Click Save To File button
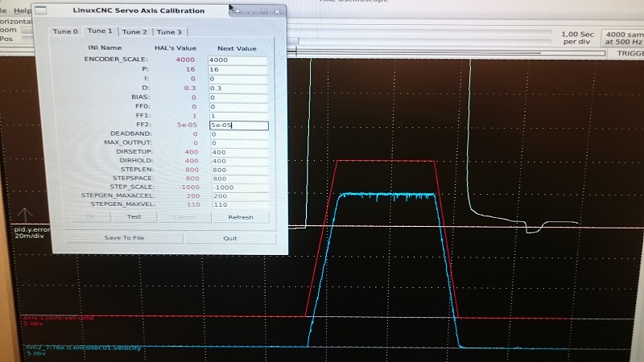Image resolution: width=644 pixels, height=362 pixels. click(x=124, y=237)
